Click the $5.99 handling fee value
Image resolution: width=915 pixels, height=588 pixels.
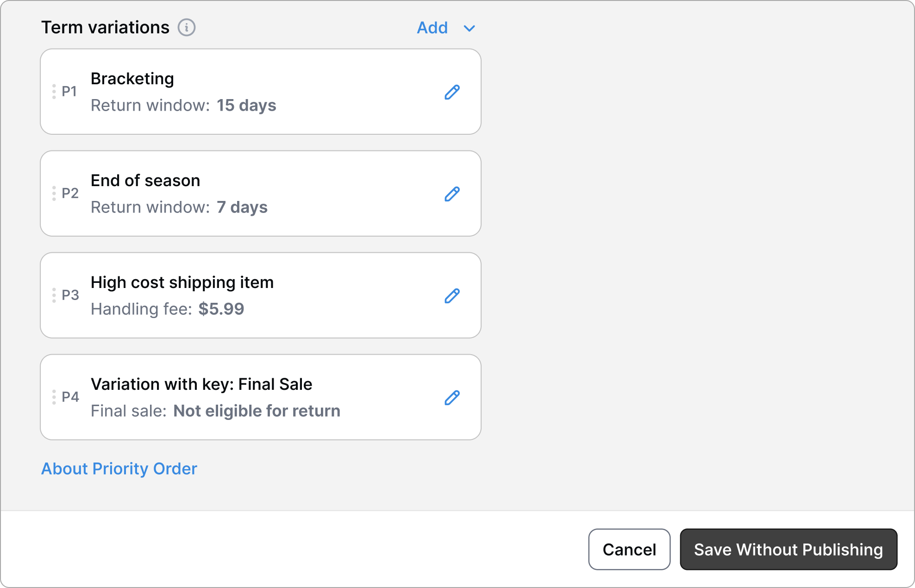(221, 309)
